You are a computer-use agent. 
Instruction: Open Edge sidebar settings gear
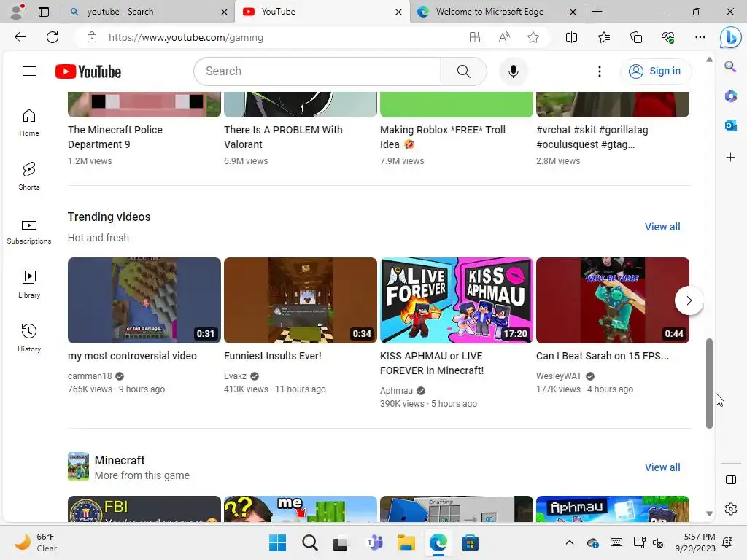tap(730, 509)
